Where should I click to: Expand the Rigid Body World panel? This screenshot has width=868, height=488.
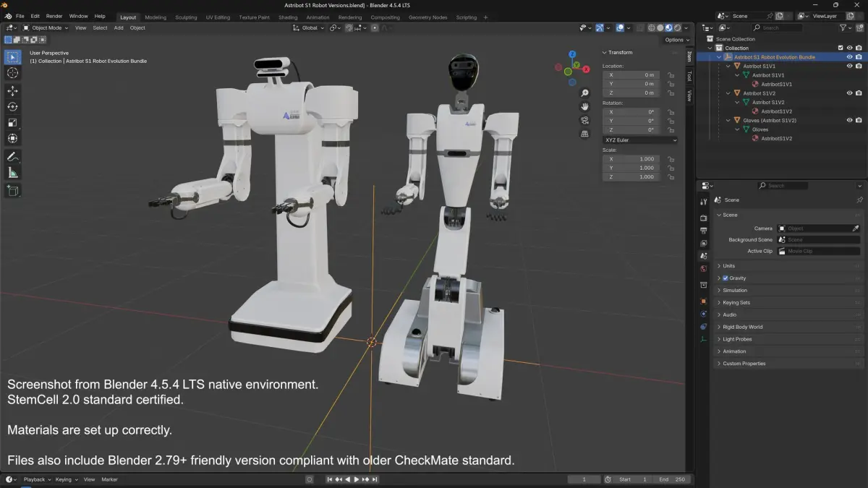[742, 327]
